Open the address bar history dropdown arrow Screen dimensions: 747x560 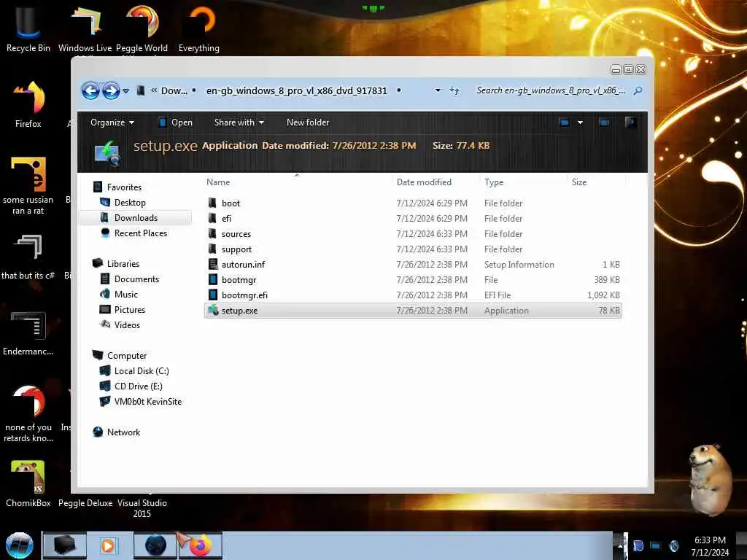pos(438,90)
